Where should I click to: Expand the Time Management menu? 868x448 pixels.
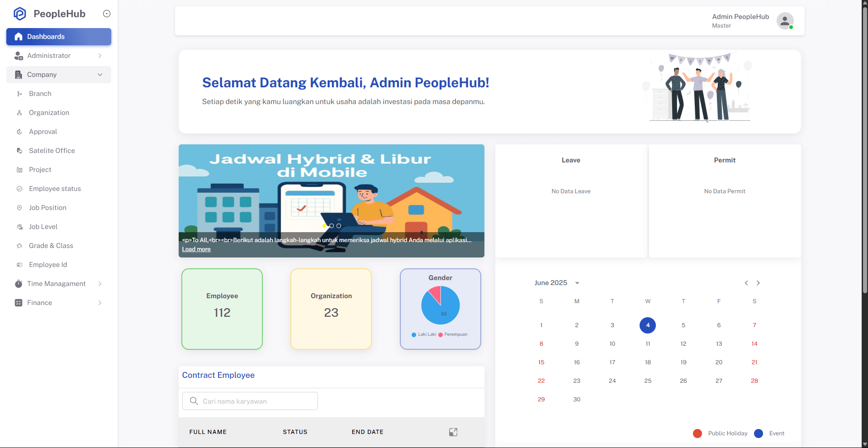click(56, 284)
